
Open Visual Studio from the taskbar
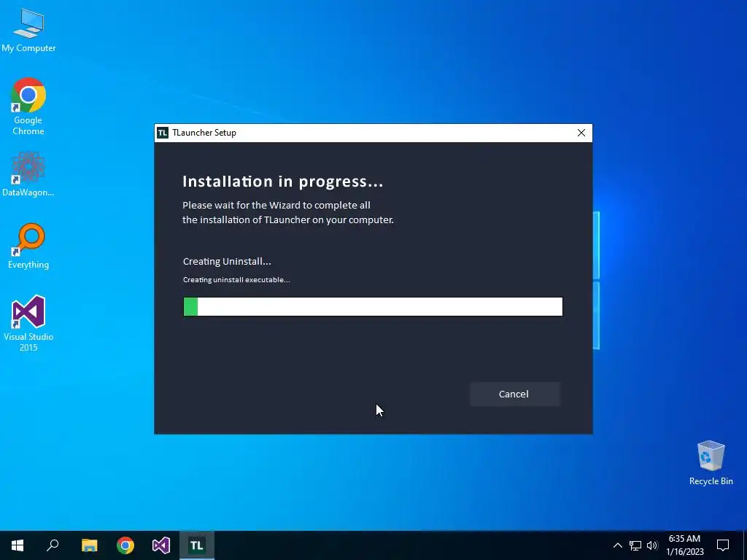[161, 545]
